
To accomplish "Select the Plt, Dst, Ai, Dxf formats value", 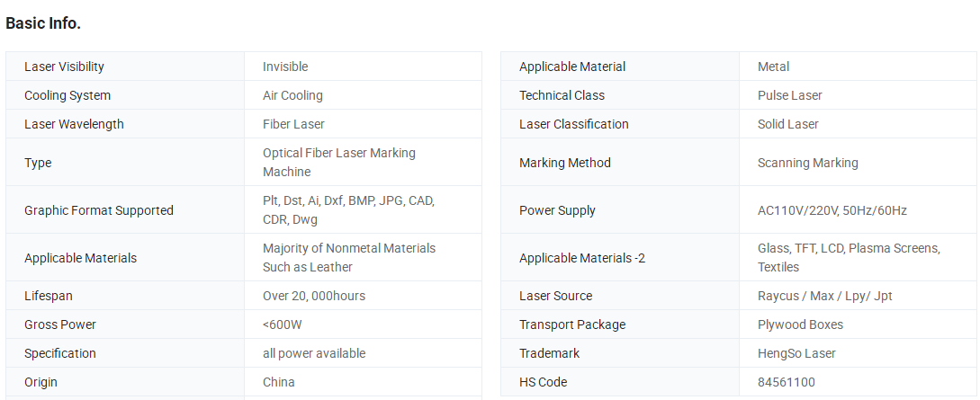I will coord(348,210).
